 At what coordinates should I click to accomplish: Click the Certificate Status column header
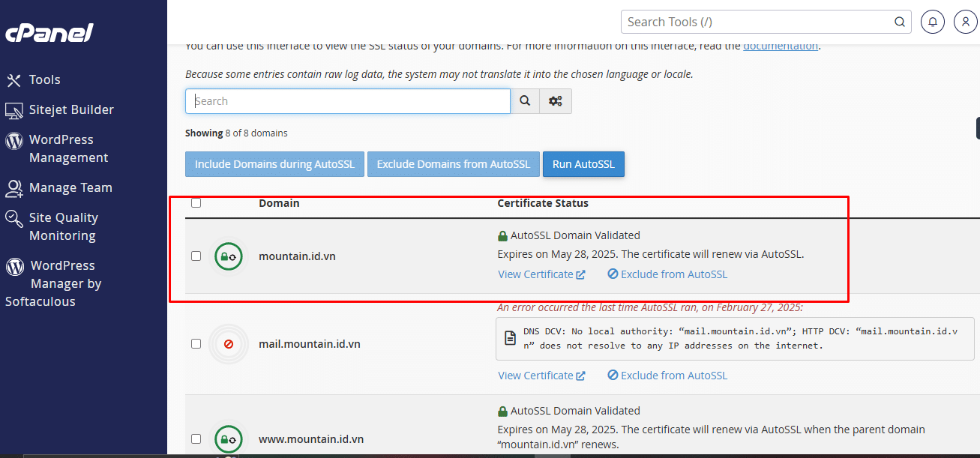click(543, 203)
